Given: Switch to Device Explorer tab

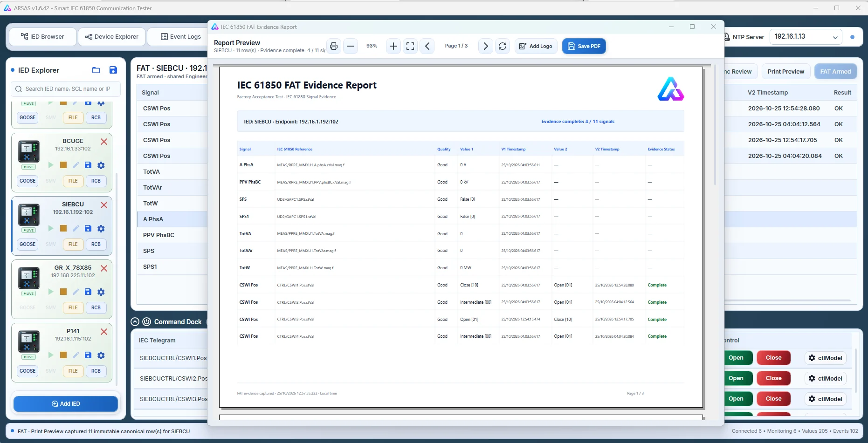Looking at the screenshot, I should click(112, 37).
